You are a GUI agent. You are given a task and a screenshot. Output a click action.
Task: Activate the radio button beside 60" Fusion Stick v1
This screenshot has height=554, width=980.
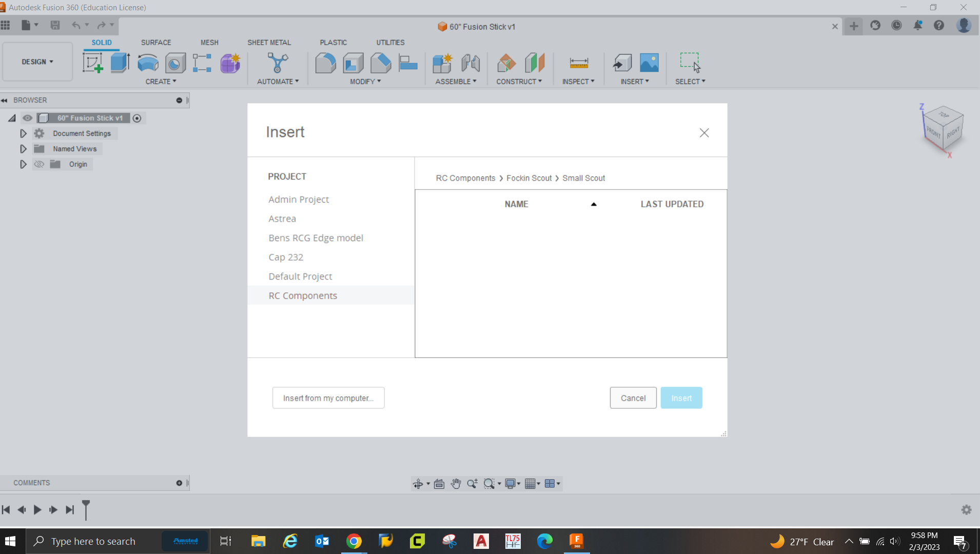coord(137,118)
